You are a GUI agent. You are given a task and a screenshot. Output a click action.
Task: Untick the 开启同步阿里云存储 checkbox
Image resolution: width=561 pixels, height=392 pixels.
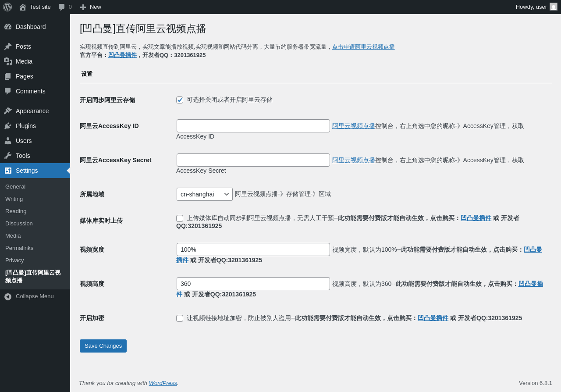pos(180,100)
